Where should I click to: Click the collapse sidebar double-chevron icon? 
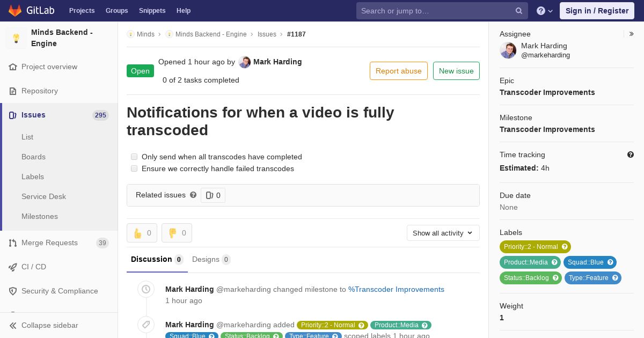13,326
